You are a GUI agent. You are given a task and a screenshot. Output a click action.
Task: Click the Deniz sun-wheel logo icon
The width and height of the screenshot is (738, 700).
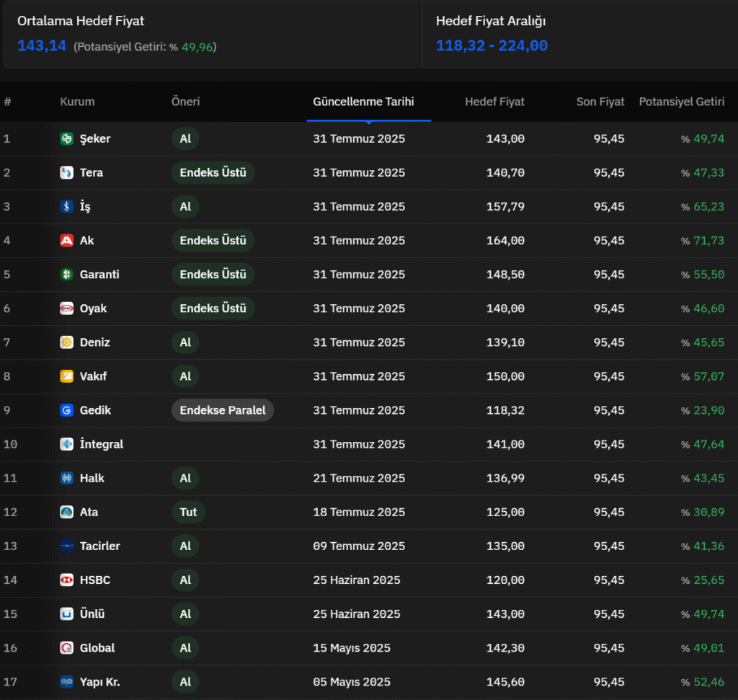click(67, 342)
